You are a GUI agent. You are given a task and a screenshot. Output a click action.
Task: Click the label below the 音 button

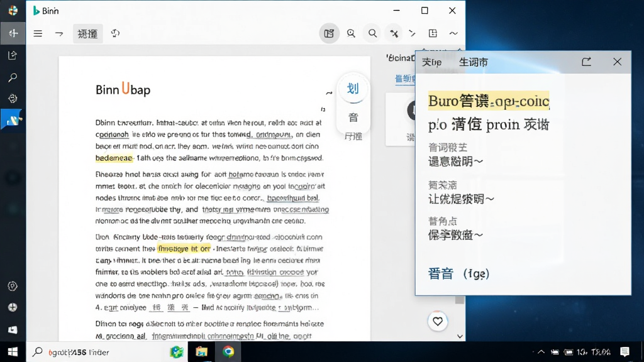[353, 136]
